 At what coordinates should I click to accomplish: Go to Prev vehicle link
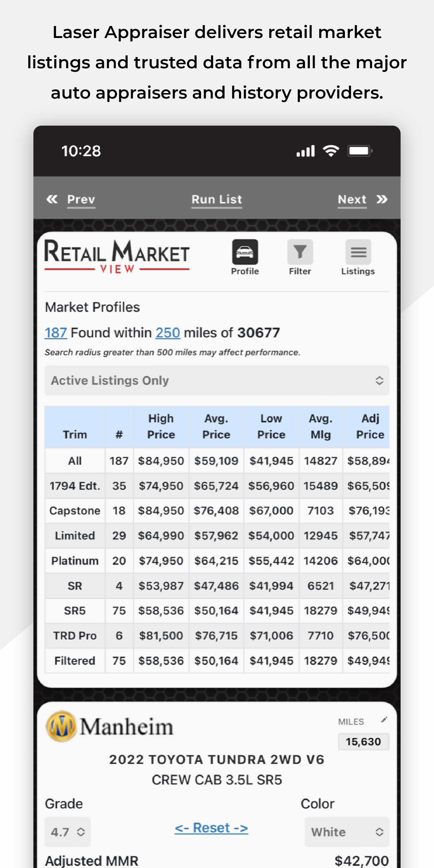(x=81, y=200)
